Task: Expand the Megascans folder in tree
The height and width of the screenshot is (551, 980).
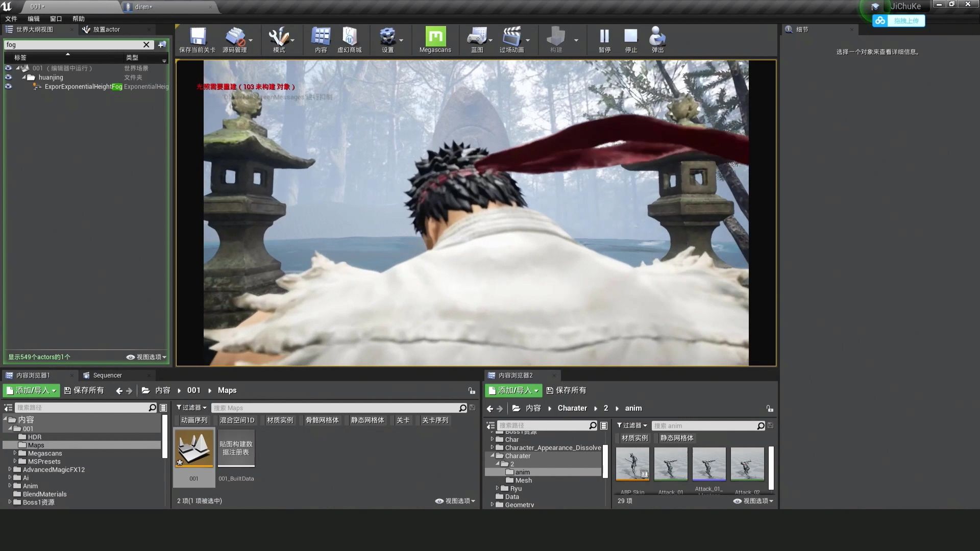Action: pyautogui.click(x=15, y=453)
